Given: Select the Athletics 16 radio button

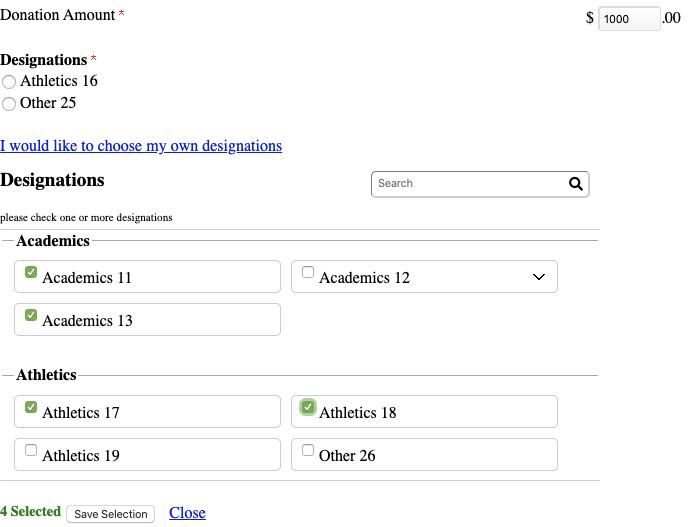Looking at the screenshot, I should pos(9,82).
